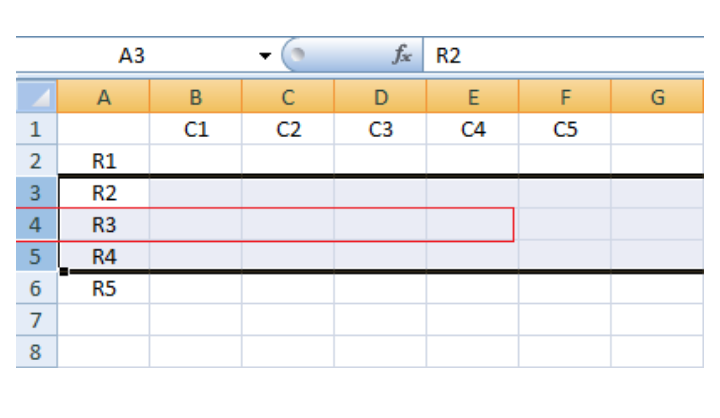The height and width of the screenshot is (418, 720).
Task: Click the cell containing C3
Action: tap(380, 129)
